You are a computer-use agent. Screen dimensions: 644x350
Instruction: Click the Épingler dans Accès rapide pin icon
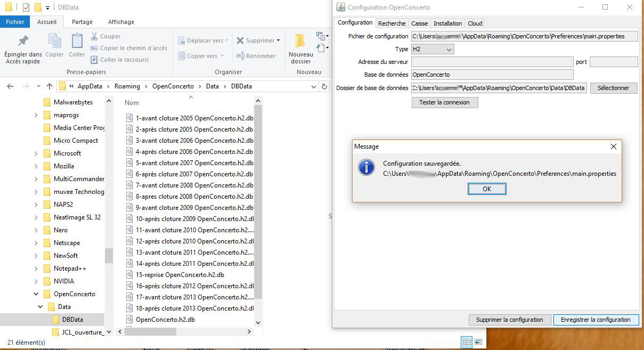click(x=23, y=41)
